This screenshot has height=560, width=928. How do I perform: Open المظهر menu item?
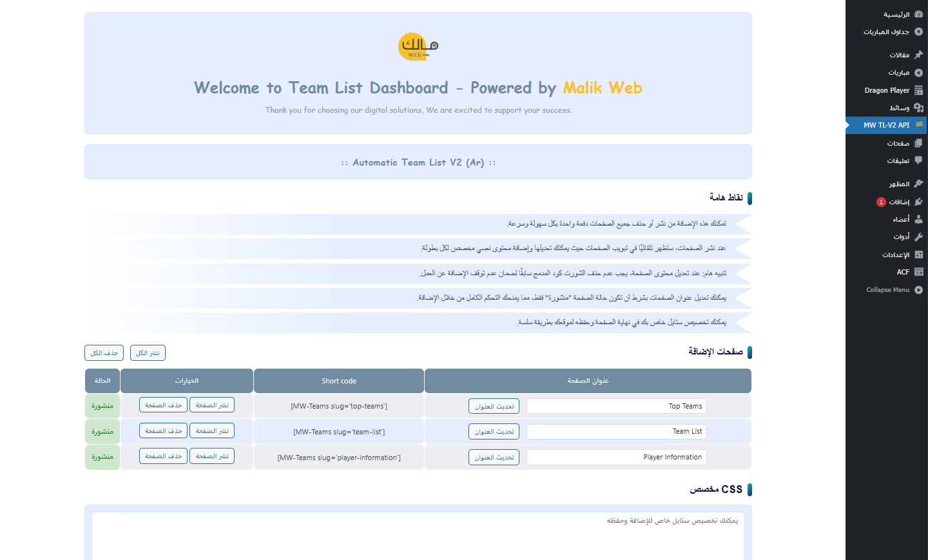point(899,184)
